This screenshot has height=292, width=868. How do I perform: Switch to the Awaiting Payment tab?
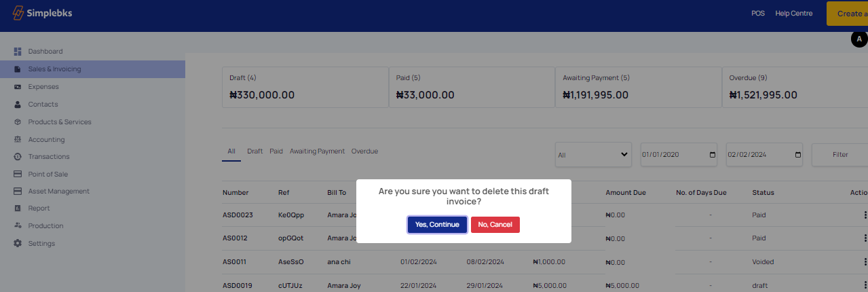pos(317,151)
